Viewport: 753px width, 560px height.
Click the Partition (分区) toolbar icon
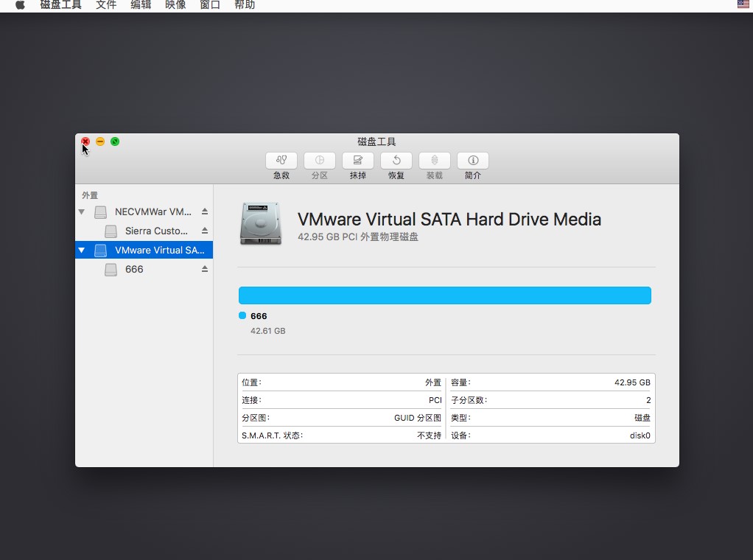320,161
